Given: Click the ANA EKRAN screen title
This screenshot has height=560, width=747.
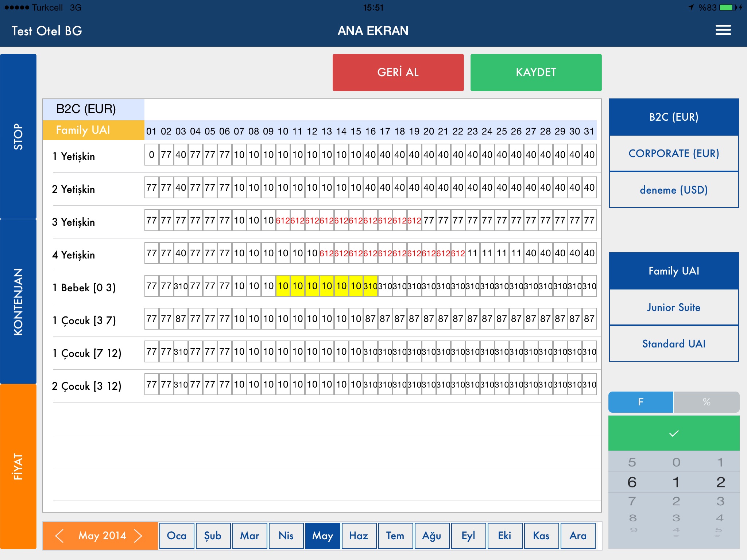Looking at the screenshot, I should coord(373,31).
